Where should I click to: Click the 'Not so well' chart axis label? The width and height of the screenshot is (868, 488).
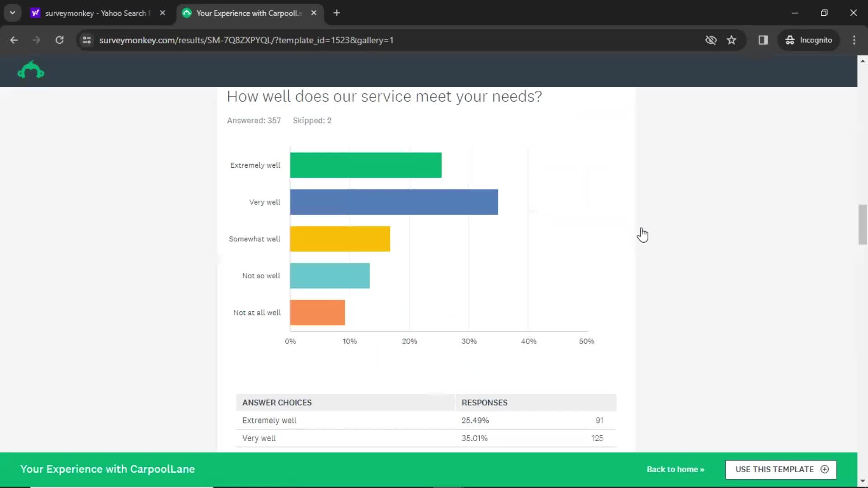pos(261,276)
